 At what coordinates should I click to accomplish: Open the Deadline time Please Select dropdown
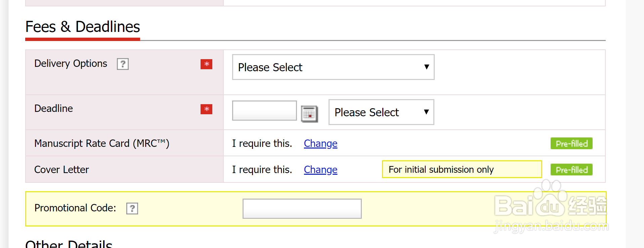point(381,112)
